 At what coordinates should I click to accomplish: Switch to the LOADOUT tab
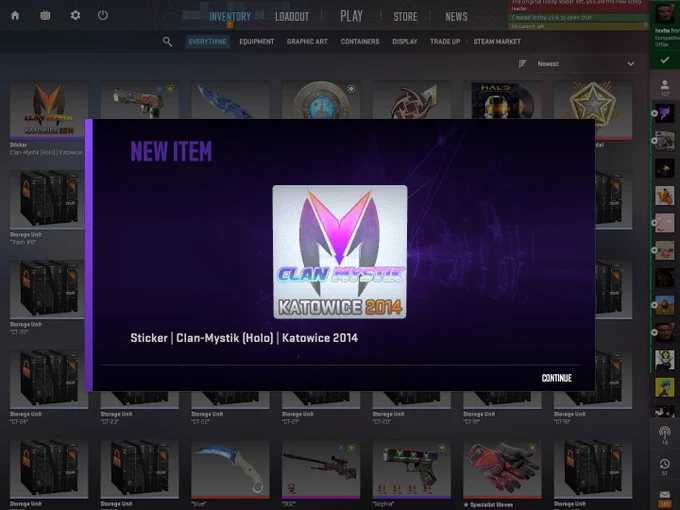point(292,16)
